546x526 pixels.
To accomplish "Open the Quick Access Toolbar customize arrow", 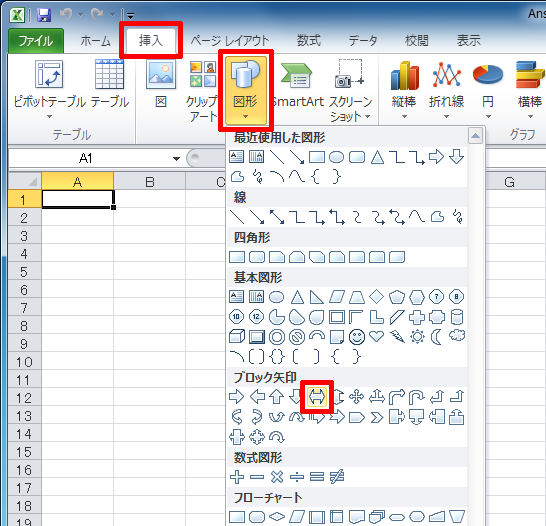I will [131, 15].
